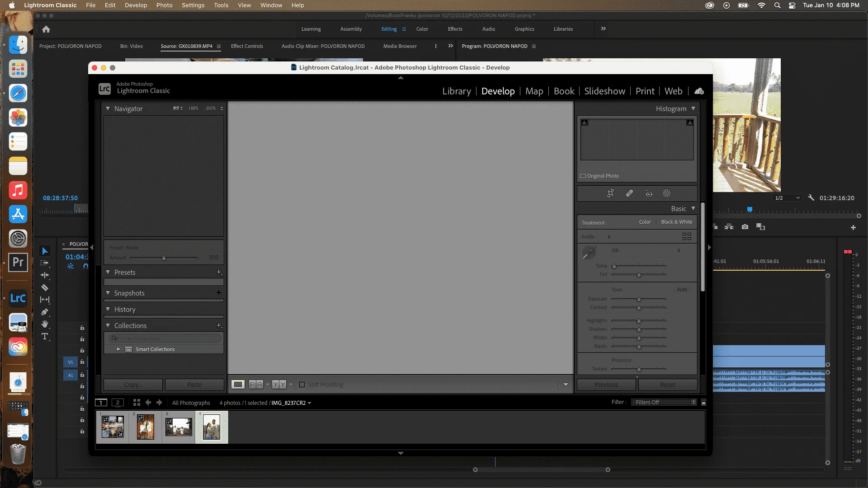
Task: Switch to the Map module
Action: (534, 91)
